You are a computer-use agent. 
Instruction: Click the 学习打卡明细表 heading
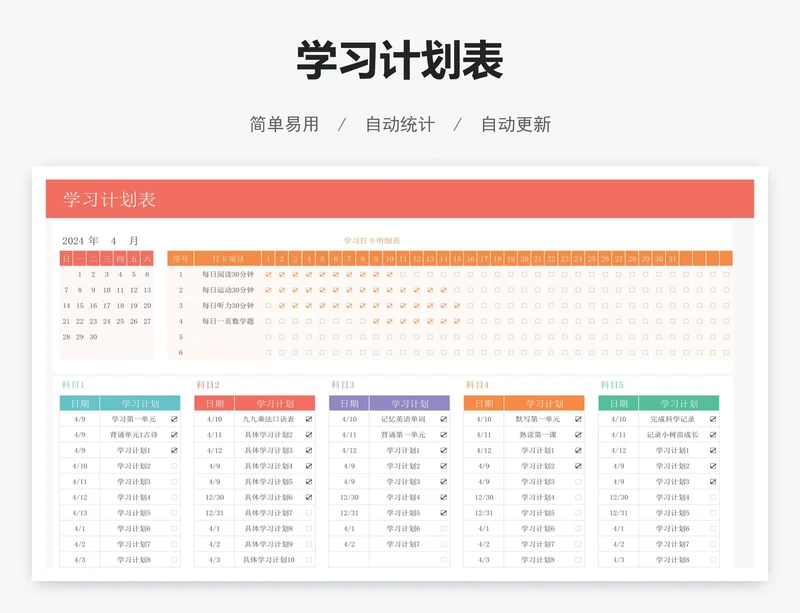[372, 241]
